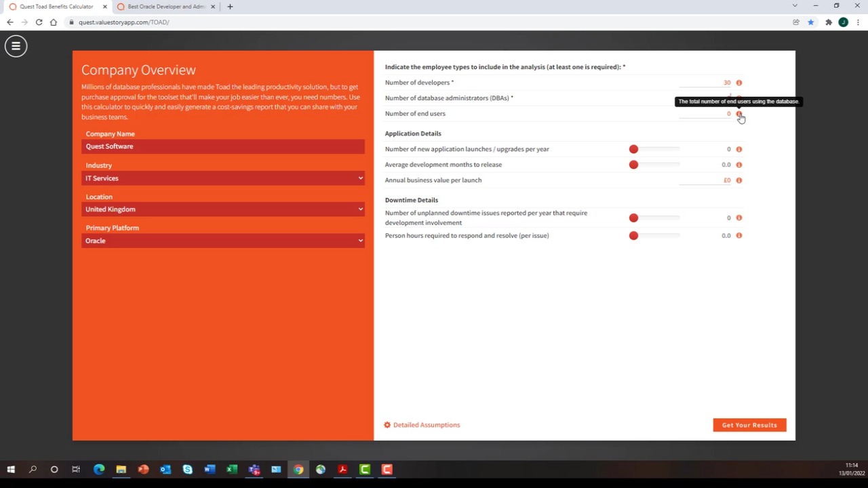Screen dimensions: 868x488
Task: Open the Location dropdown showing United Kingdom
Action: 223,209
